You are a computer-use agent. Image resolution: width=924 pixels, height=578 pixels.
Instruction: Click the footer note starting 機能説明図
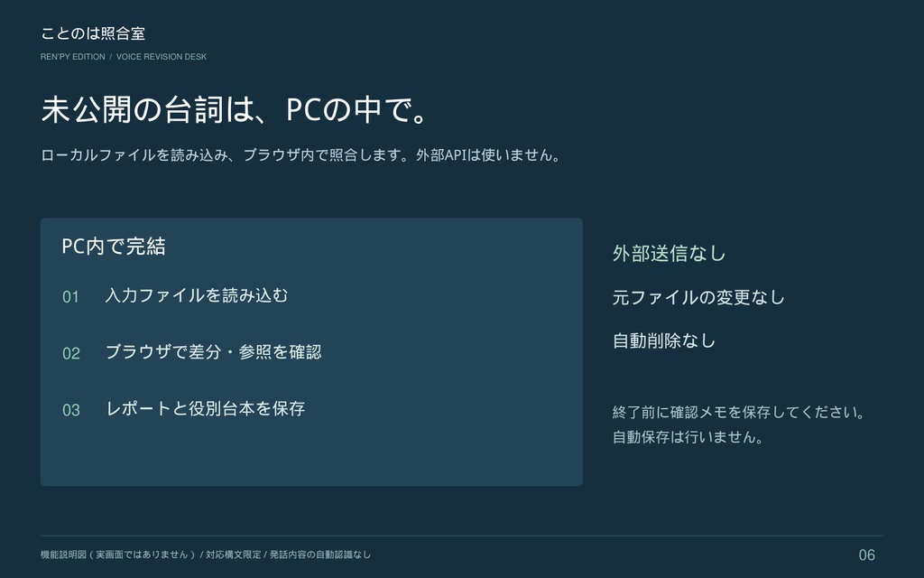tap(206, 555)
